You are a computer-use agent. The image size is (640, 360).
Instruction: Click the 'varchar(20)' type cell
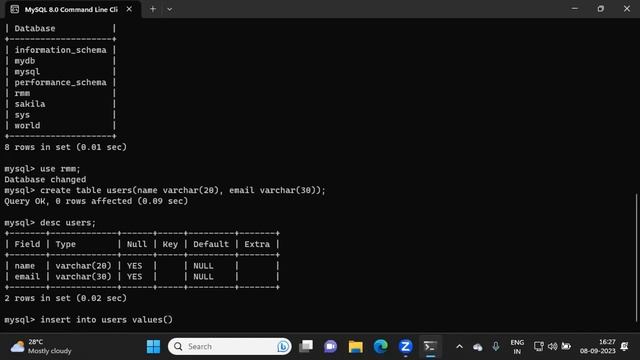[83, 266]
